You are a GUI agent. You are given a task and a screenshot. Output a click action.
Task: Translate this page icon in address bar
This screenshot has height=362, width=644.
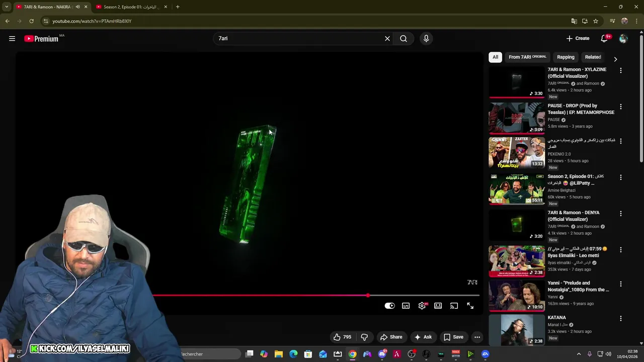(x=574, y=21)
